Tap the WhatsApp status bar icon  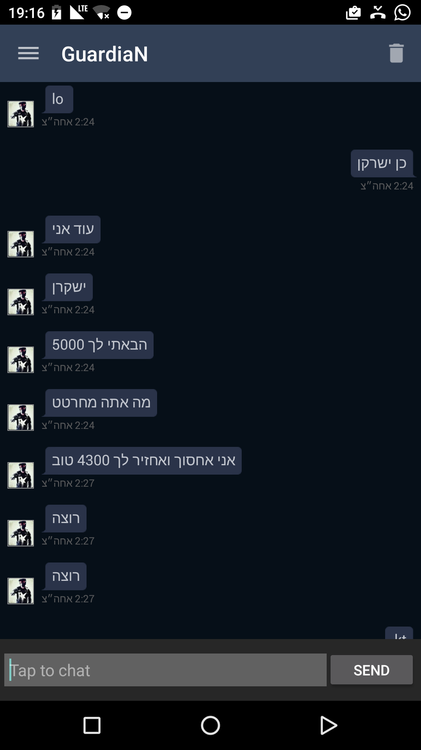pos(402,12)
